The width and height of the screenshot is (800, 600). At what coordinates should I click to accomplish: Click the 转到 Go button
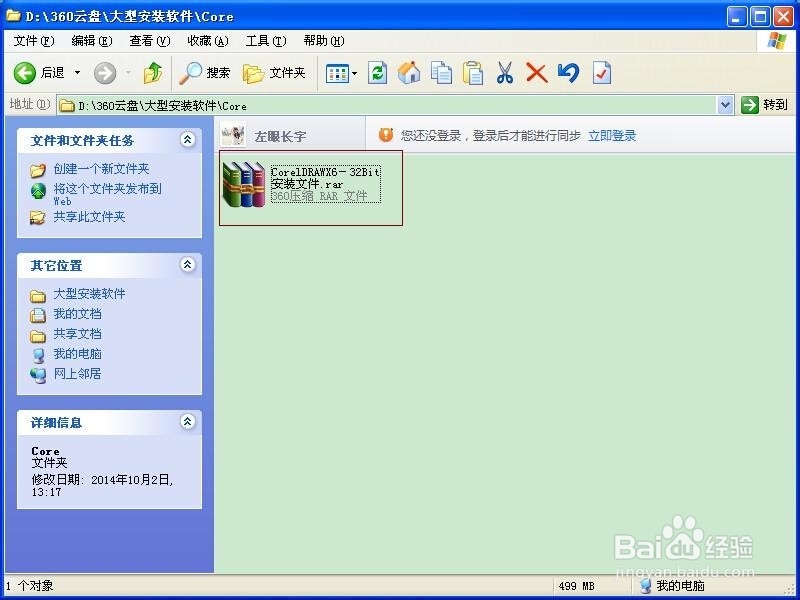[765, 105]
